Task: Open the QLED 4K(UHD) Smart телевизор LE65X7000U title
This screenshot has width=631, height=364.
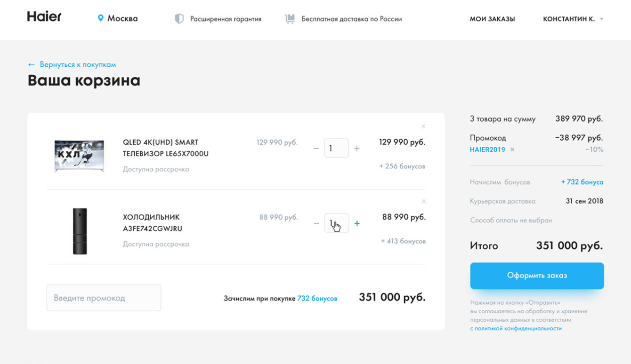Action: [166, 148]
